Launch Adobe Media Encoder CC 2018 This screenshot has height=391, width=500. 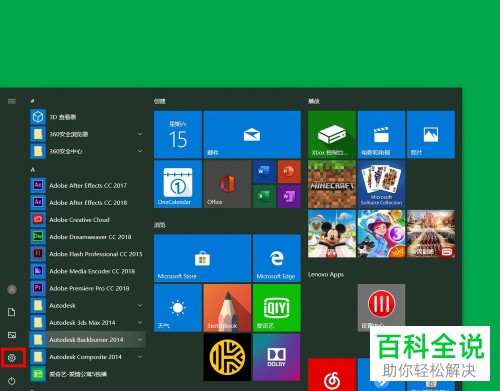coord(88,271)
